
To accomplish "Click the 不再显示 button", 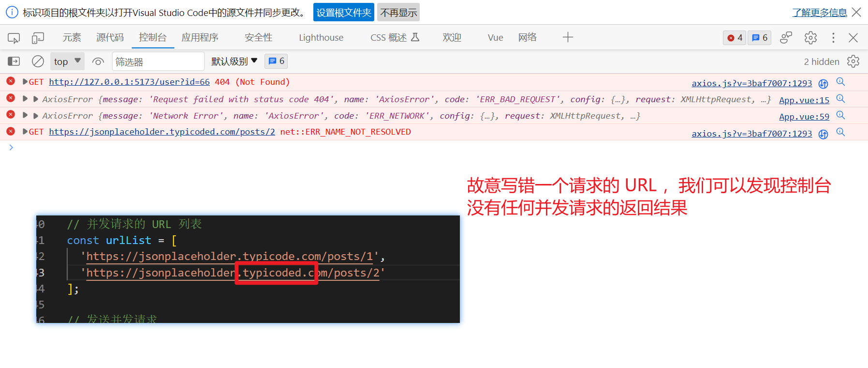I will (398, 13).
